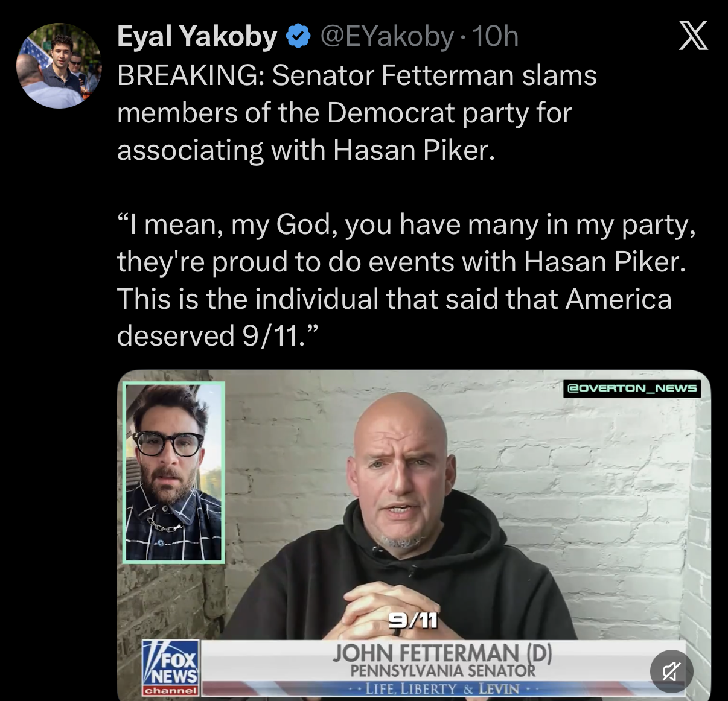Click the Life, Liberty & Levin show title
This screenshot has height=701, width=728.
442,689
